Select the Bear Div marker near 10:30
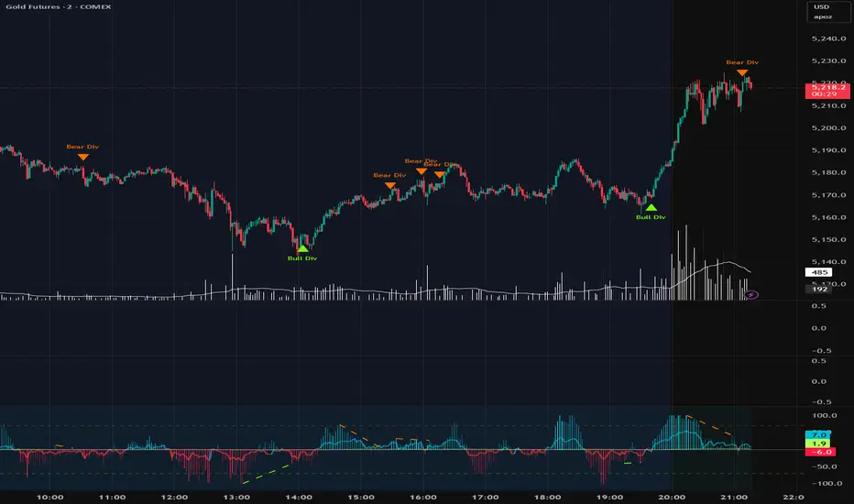This screenshot has height=504, width=854. click(82, 157)
